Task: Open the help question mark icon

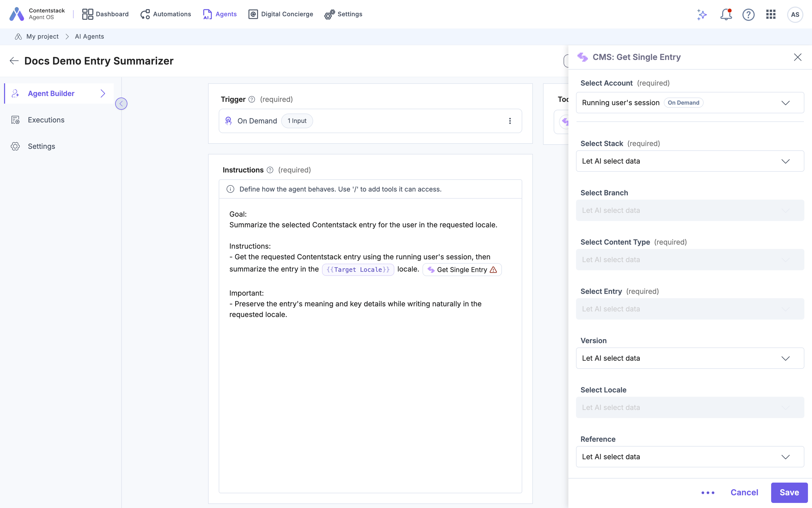Action: point(748,14)
